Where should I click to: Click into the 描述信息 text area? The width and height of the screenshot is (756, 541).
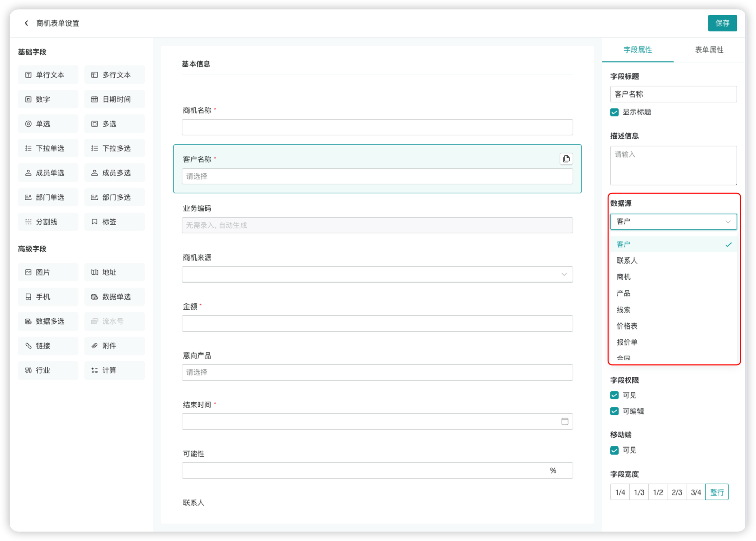[x=673, y=166]
